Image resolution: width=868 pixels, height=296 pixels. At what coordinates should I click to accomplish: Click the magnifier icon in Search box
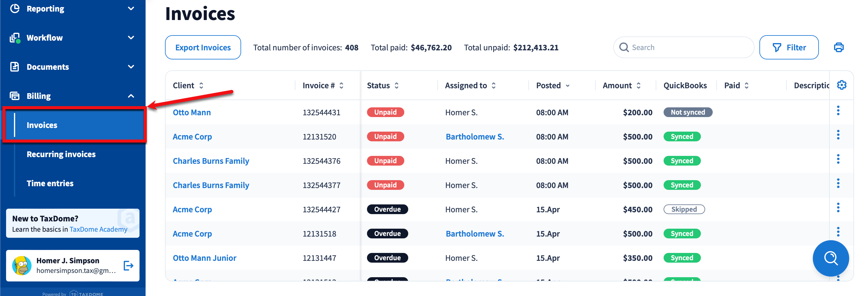point(624,48)
